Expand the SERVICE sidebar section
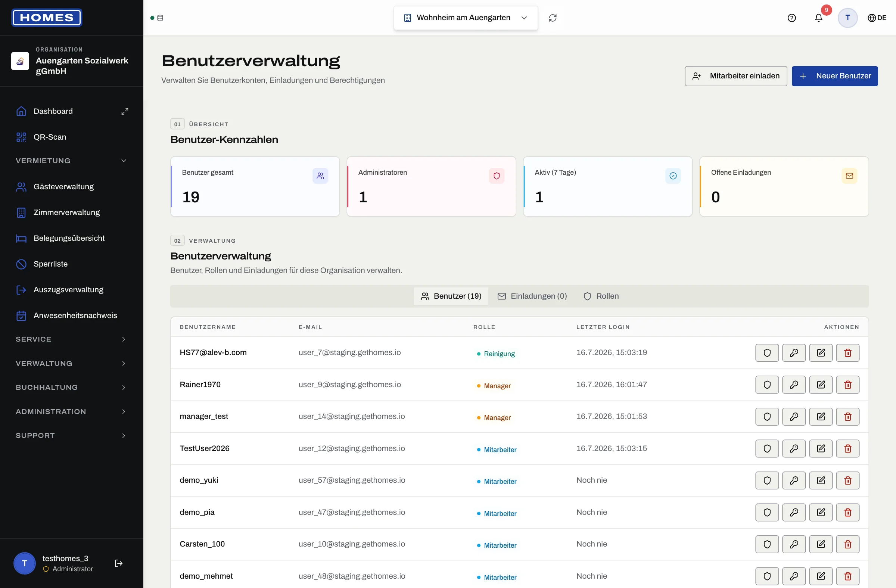The height and width of the screenshot is (588, 896). (72, 339)
